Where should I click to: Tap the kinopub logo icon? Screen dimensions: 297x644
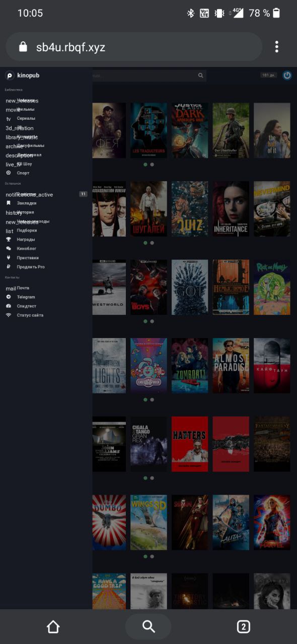pyautogui.click(x=10, y=75)
